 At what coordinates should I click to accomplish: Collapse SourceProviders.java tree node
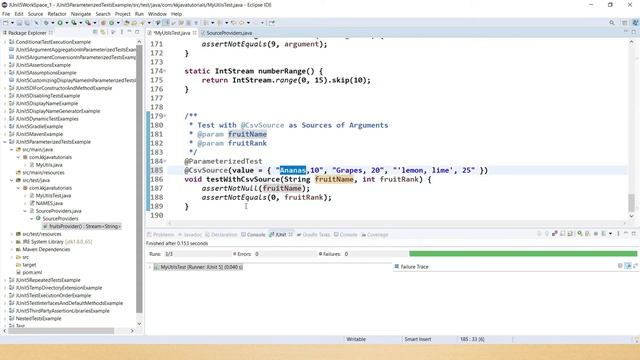24,211
